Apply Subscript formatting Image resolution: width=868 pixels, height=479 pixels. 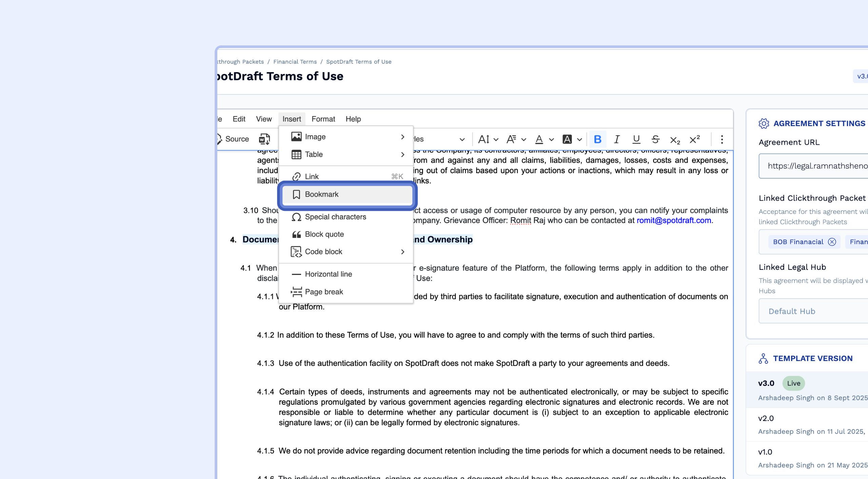675,140
